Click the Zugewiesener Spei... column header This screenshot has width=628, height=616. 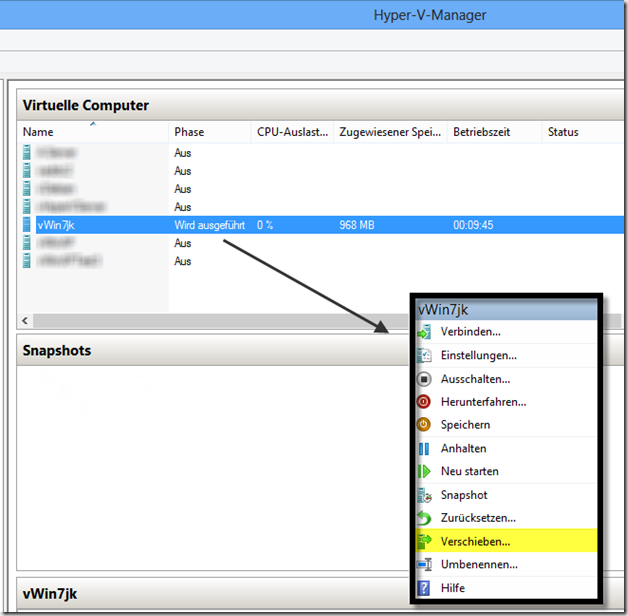tap(390, 132)
